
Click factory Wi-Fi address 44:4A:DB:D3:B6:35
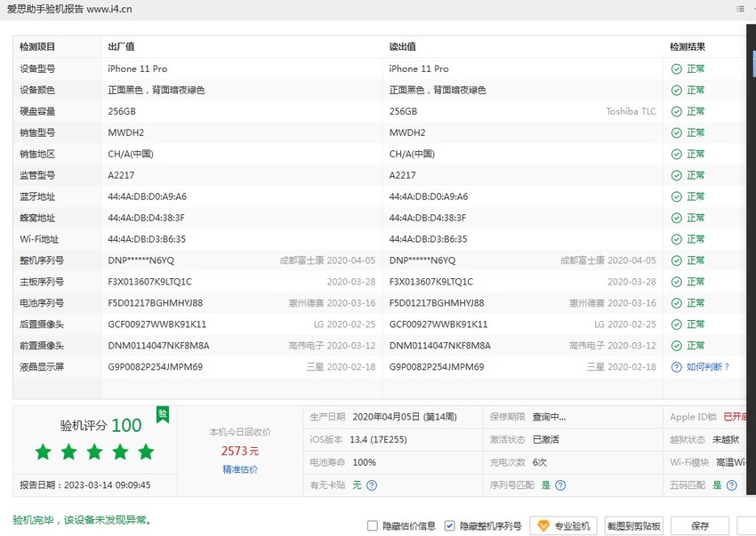pos(147,239)
